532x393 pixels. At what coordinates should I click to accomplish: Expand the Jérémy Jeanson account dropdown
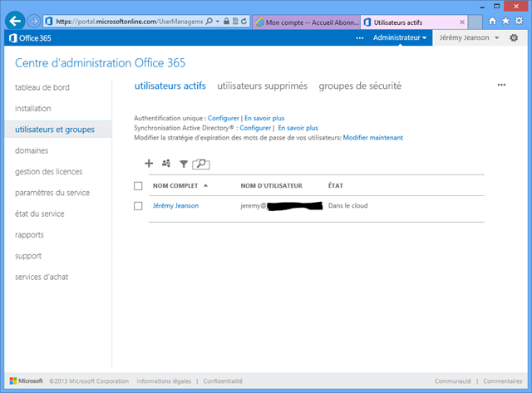469,37
